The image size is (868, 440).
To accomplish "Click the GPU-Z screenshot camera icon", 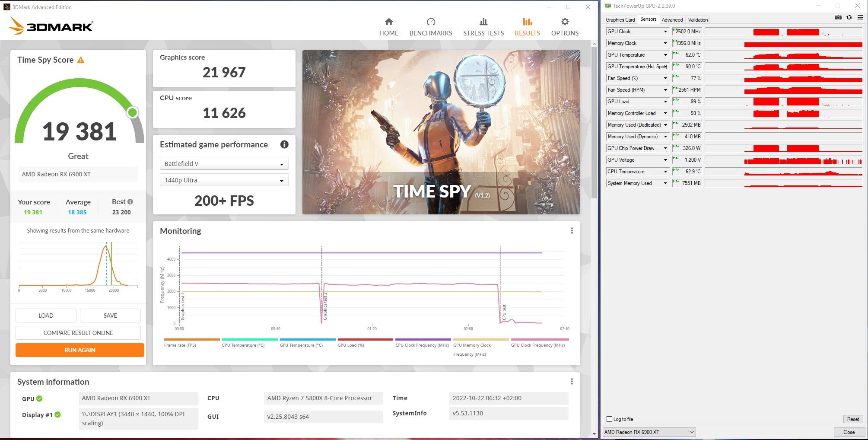I will [838, 18].
